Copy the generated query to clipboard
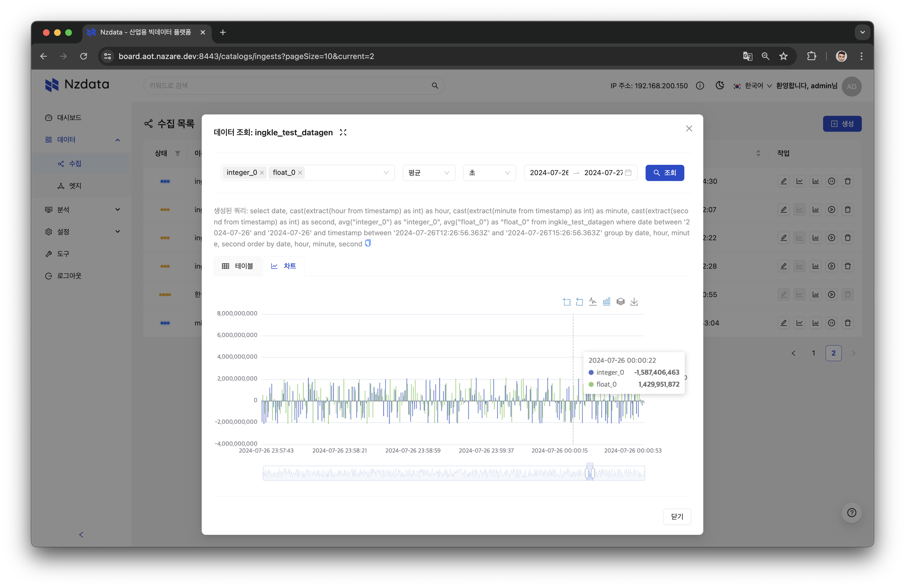The width and height of the screenshot is (905, 588). pos(368,244)
